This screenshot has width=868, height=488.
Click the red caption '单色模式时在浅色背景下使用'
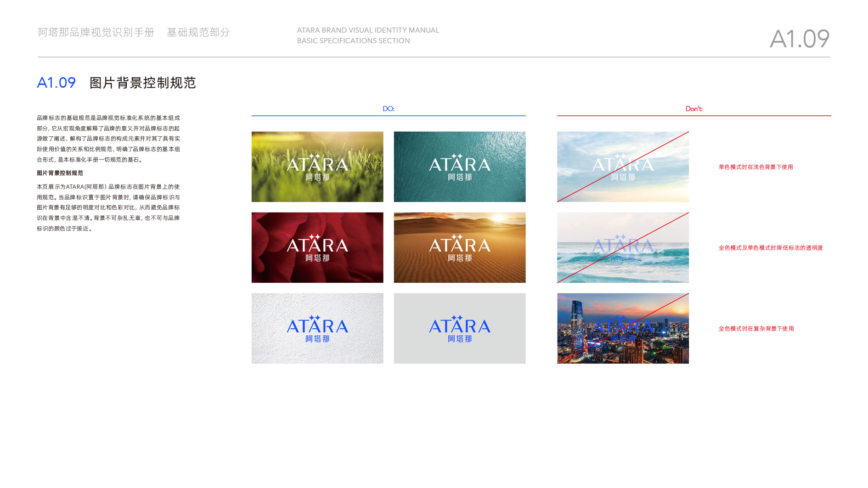coord(756,167)
